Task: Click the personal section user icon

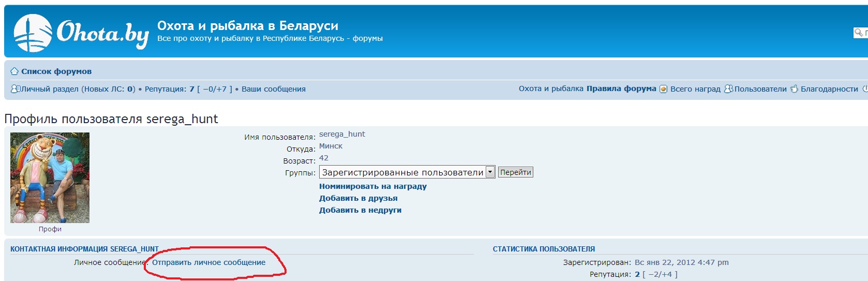Action: point(16,89)
